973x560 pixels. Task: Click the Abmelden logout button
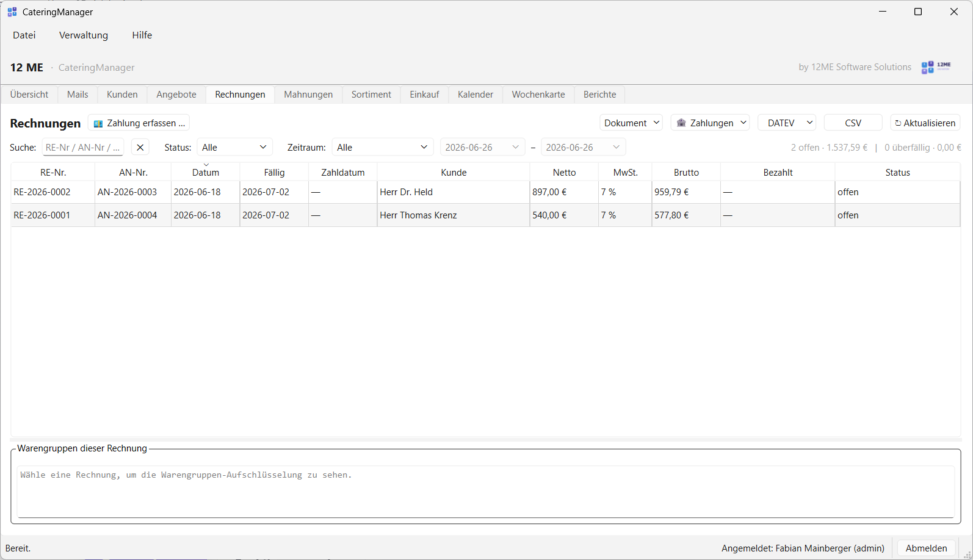point(926,548)
